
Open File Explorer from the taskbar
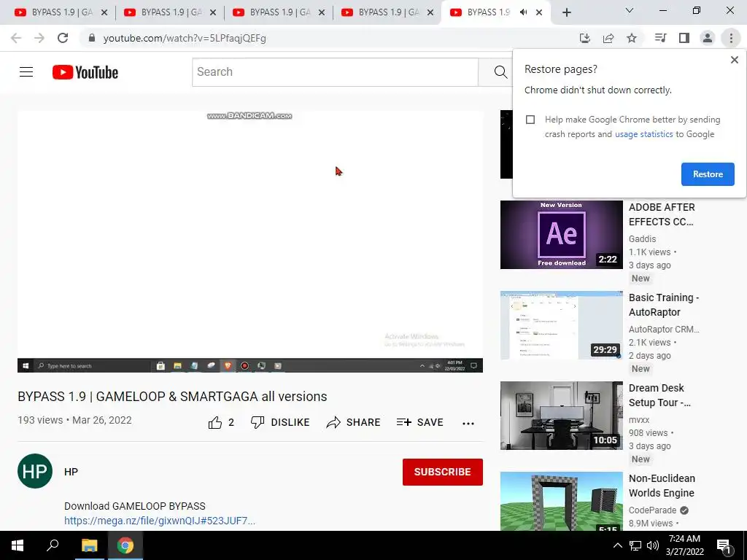click(x=89, y=545)
